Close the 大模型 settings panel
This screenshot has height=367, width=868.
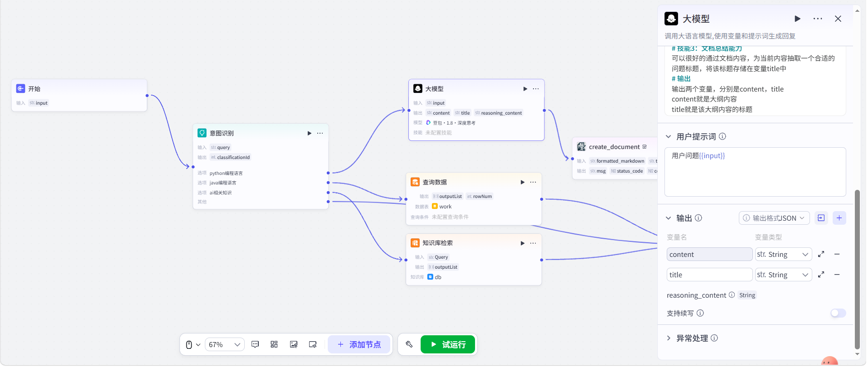(838, 19)
